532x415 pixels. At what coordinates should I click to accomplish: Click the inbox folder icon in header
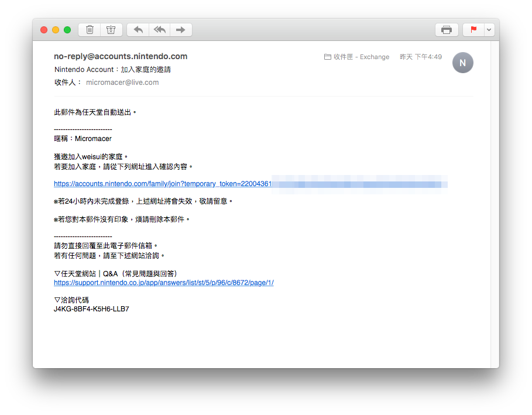pos(327,57)
